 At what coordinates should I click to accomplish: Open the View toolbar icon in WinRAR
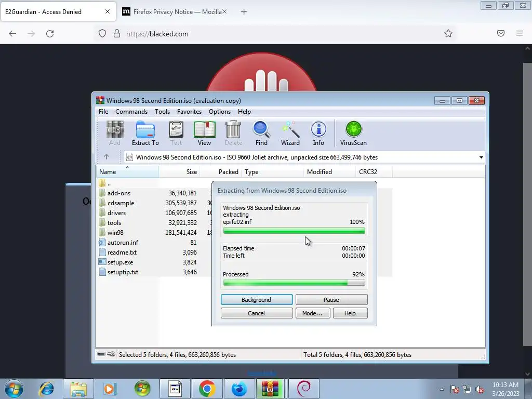(204, 134)
